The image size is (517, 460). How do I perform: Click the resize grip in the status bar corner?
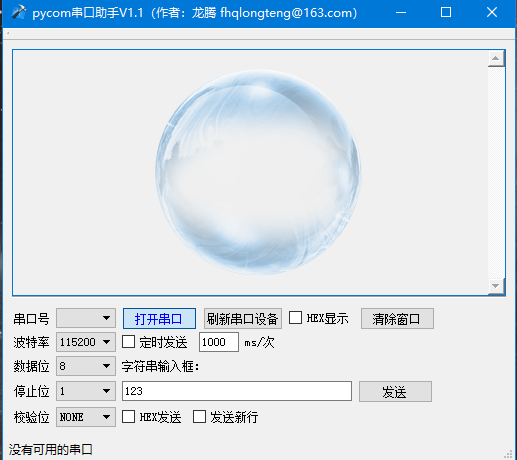(x=508, y=454)
